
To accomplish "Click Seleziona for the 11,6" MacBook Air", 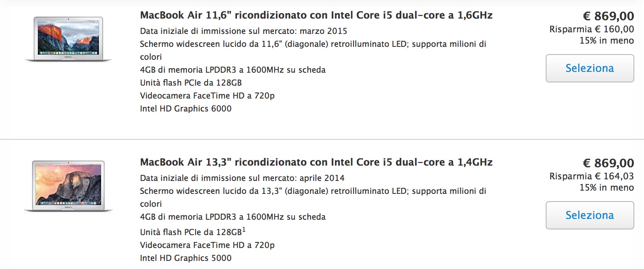I will (589, 68).
